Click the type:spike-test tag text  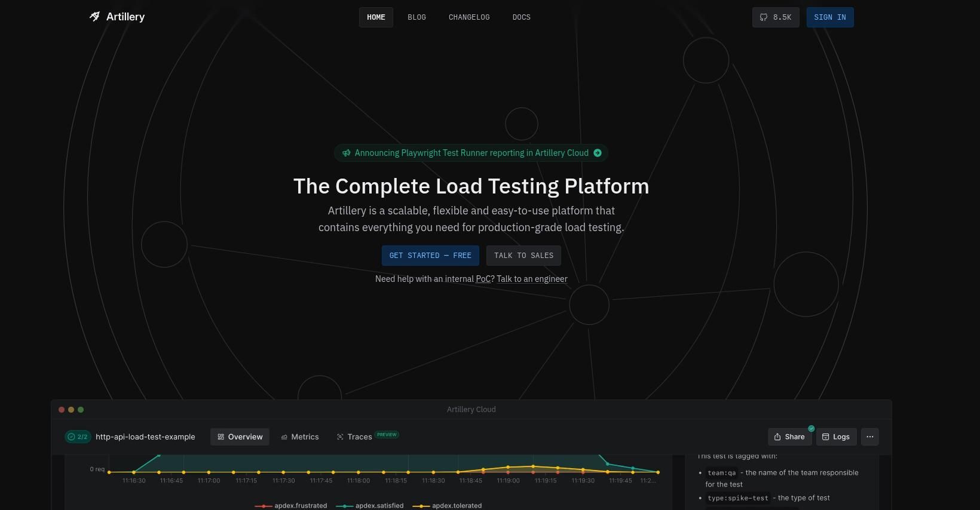click(x=738, y=497)
